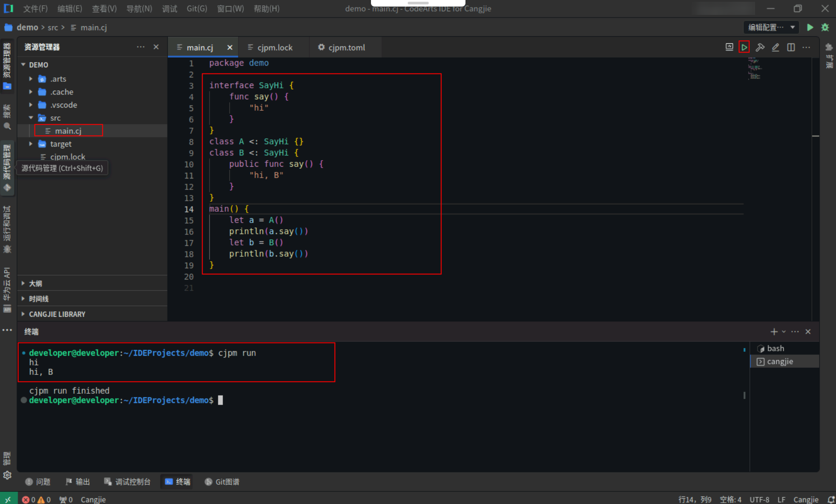The image size is (836, 504).
Task: Run the Cangjie file from editor toolbar
Action: coord(744,47)
